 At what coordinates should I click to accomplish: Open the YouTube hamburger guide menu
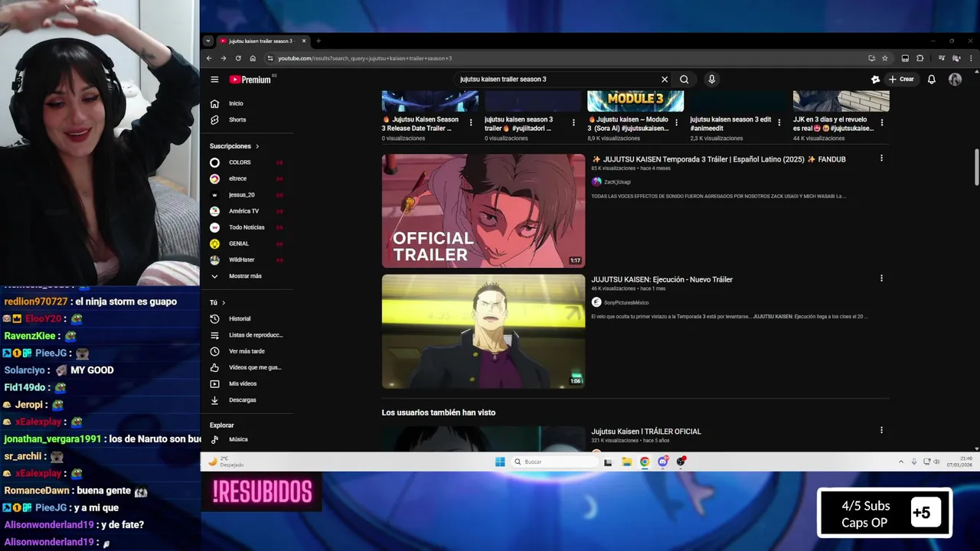214,80
